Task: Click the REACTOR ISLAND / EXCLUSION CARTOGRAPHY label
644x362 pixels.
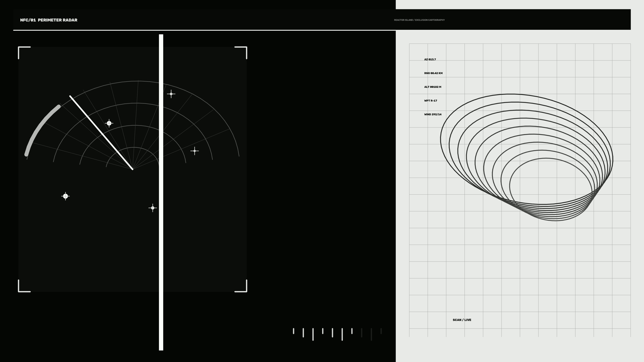Action: pos(419,20)
